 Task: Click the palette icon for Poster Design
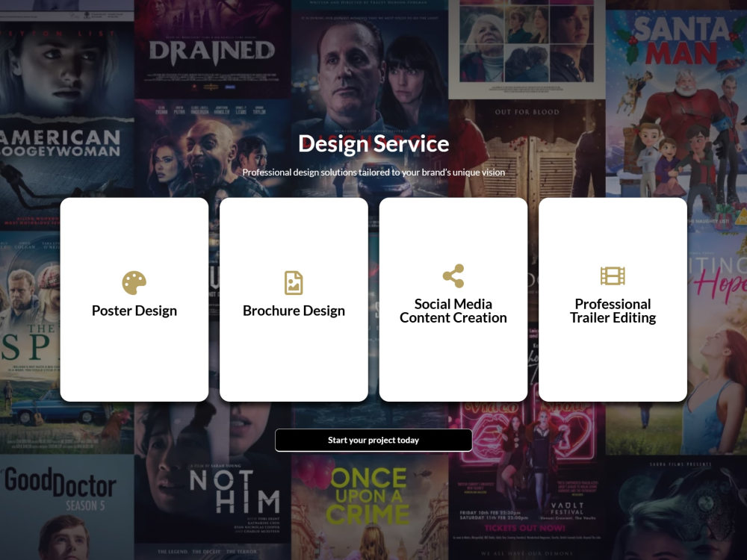(134, 283)
